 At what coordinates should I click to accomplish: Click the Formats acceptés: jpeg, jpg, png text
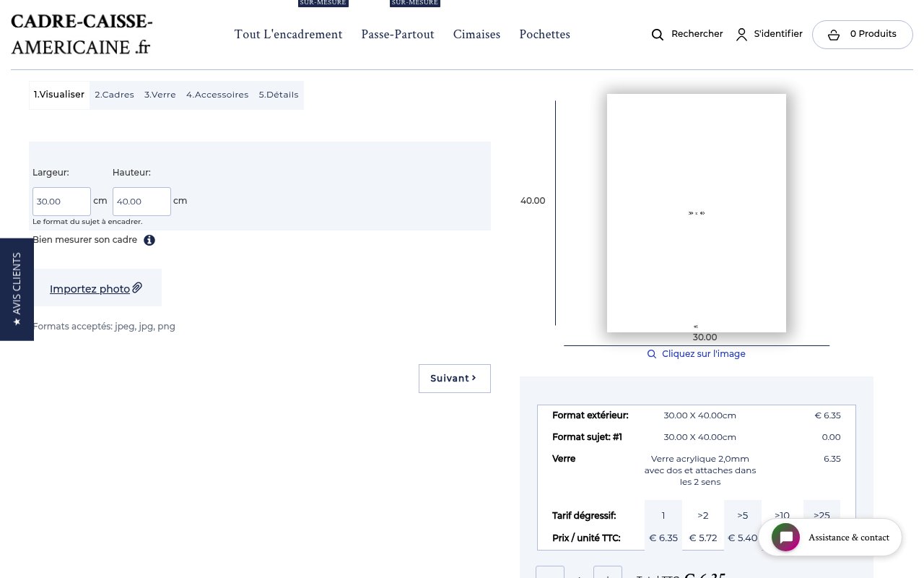104,327
